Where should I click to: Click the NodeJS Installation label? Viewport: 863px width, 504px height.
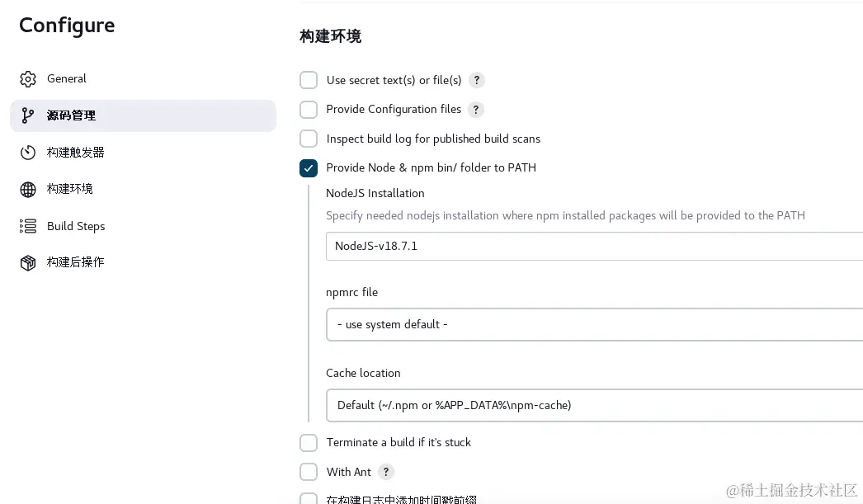point(375,193)
